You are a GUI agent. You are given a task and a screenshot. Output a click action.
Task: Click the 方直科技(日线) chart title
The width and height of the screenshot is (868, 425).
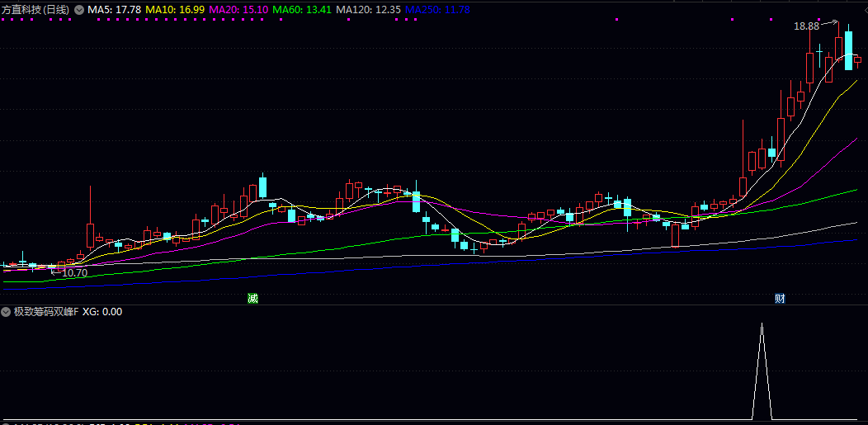[35, 9]
